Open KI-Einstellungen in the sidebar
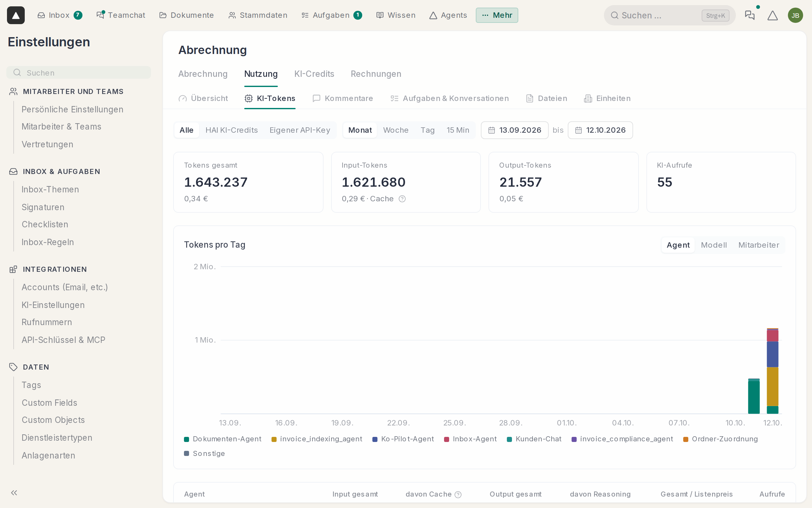Screen dimensions: 812x508 click(x=53, y=305)
